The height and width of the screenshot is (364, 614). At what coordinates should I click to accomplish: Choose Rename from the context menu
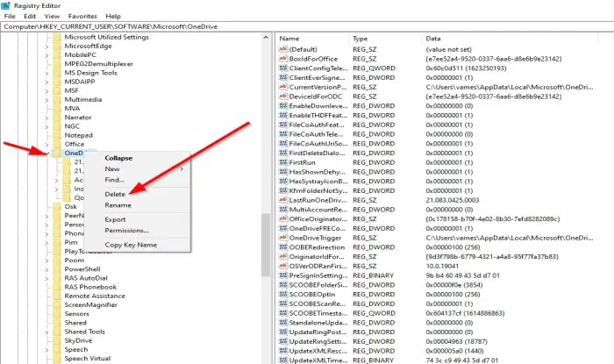(x=118, y=205)
